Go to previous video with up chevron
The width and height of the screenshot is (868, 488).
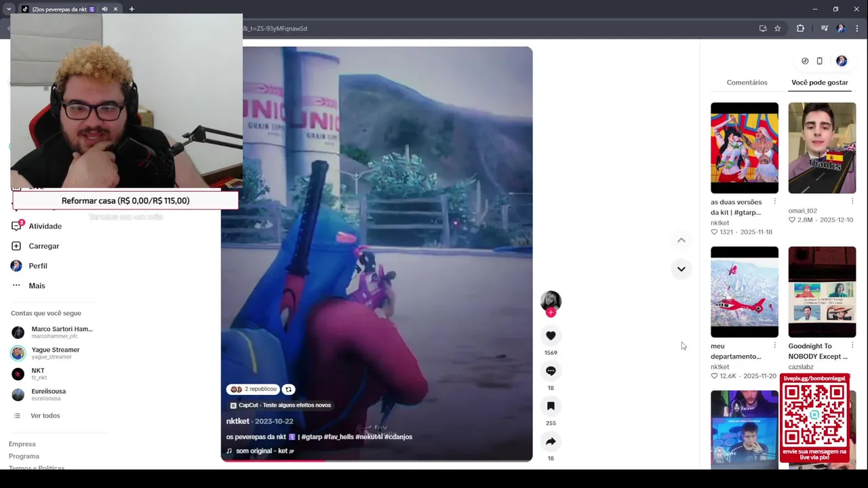[681, 240]
